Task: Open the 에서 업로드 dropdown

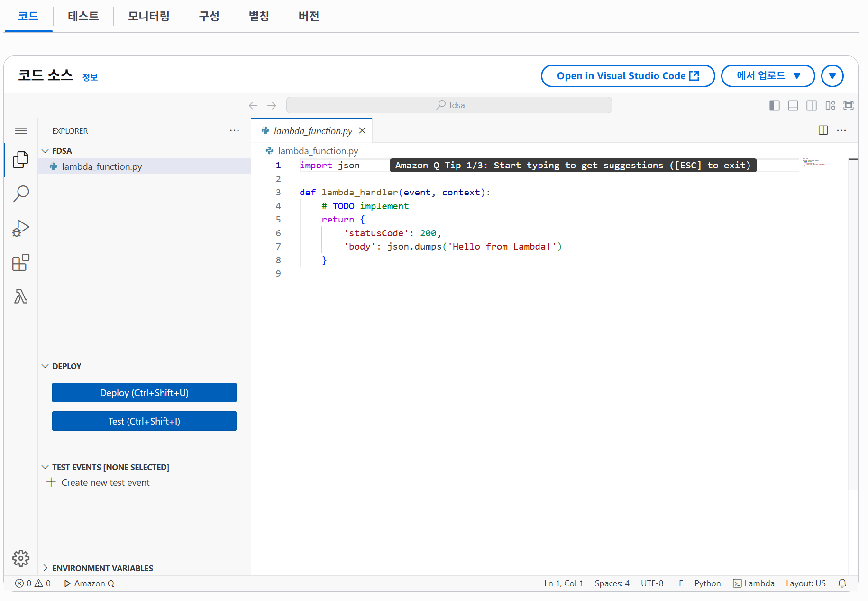Action: [768, 76]
